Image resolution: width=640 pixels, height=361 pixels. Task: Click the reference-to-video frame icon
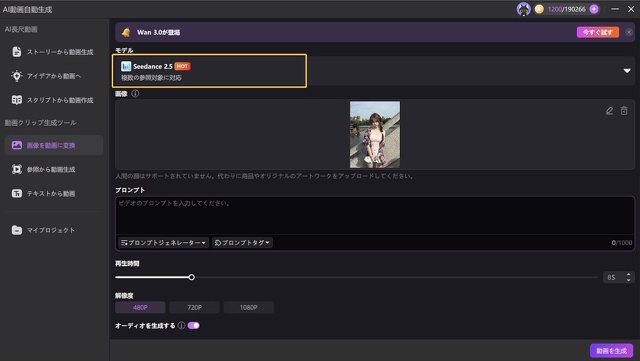coord(17,169)
